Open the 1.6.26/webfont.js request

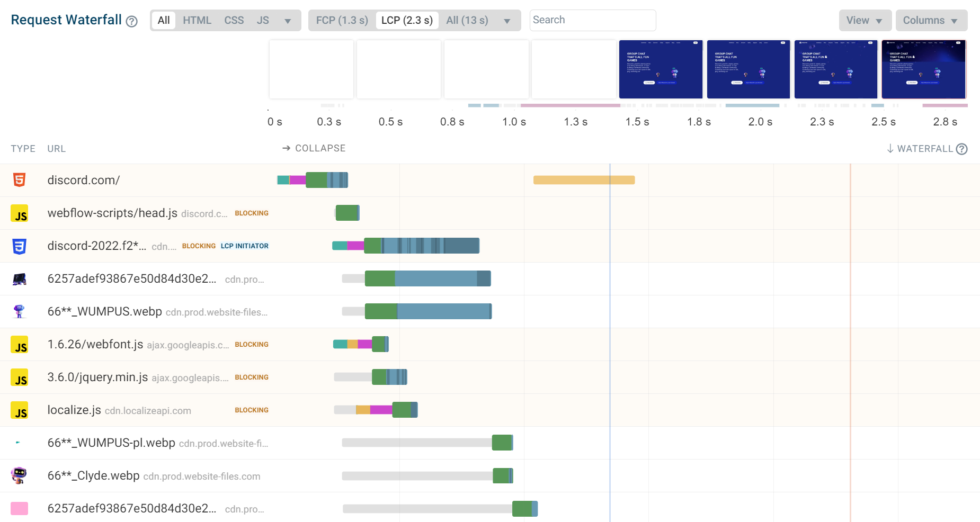click(x=95, y=344)
